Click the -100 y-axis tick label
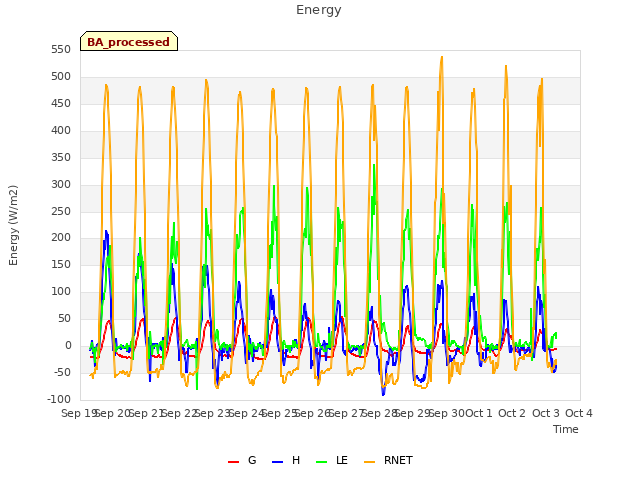 (x=59, y=400)
